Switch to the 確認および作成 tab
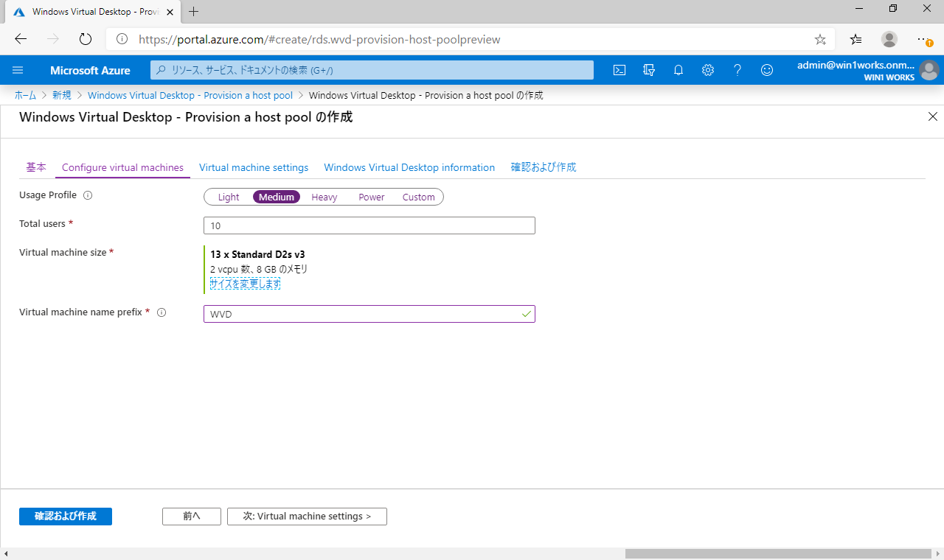The height and width of the screenshot is (560, 944). click(x=544, y=167)
